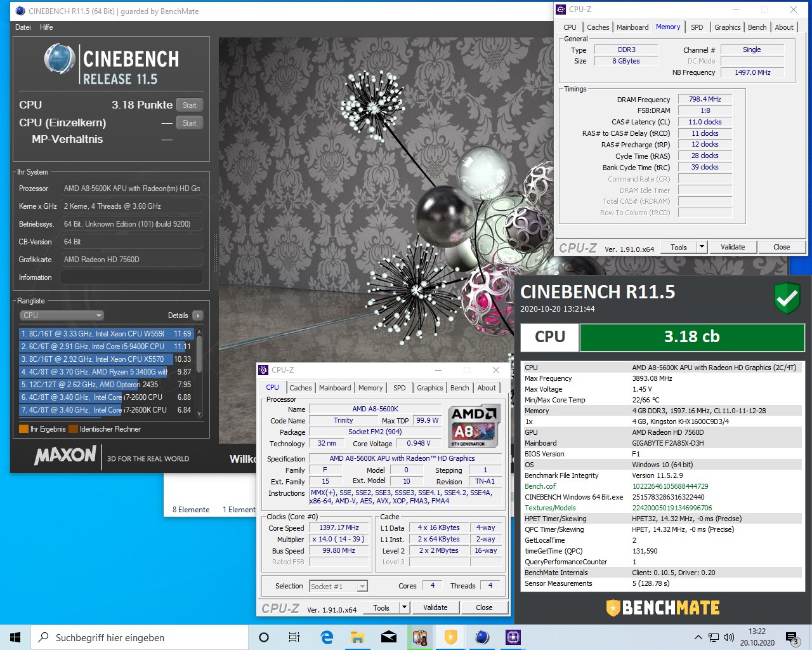Click Tools button in the front CPU-Z
This screenshot has height=650, width=812.
[x=381, y=607]
